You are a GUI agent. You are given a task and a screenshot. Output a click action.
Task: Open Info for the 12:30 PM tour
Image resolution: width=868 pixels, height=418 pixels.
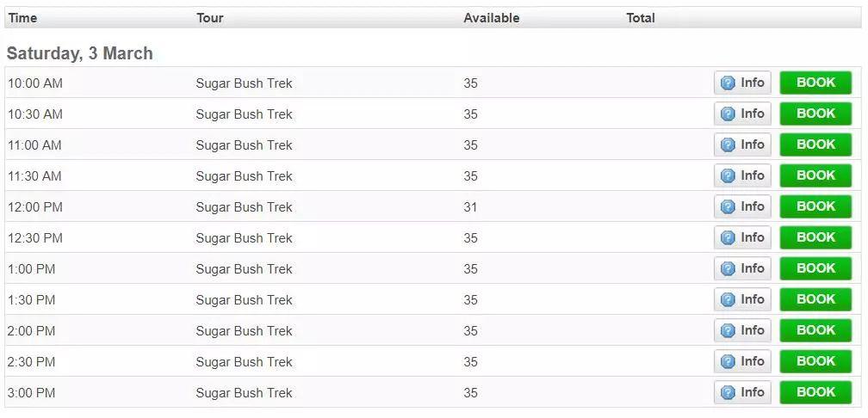[742, 238]
